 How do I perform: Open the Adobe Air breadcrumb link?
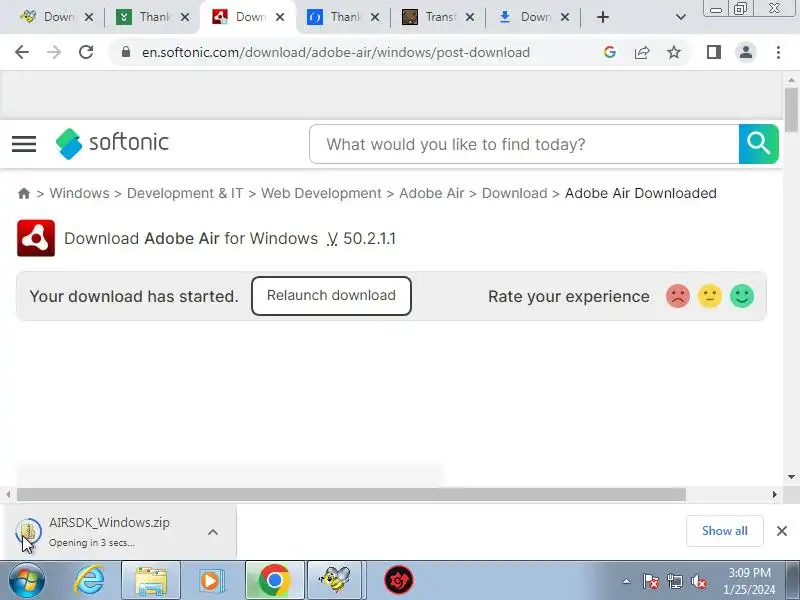(x=432, y=193)
